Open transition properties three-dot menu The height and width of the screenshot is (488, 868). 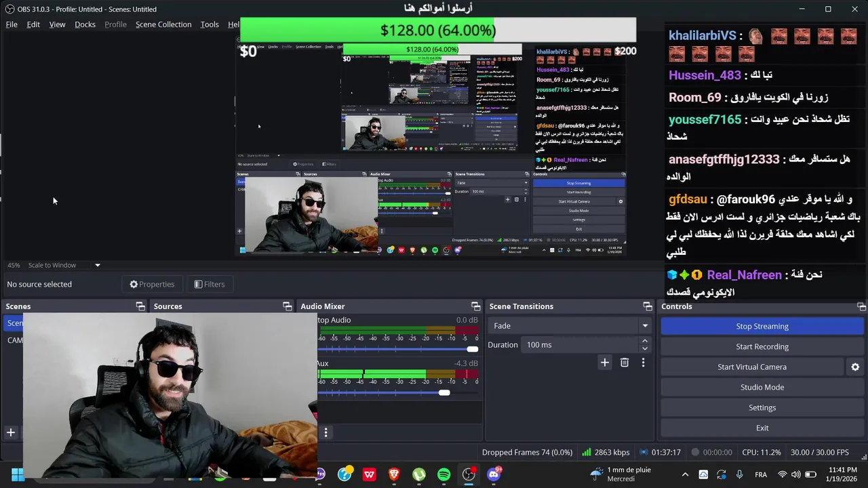point(643,363)
